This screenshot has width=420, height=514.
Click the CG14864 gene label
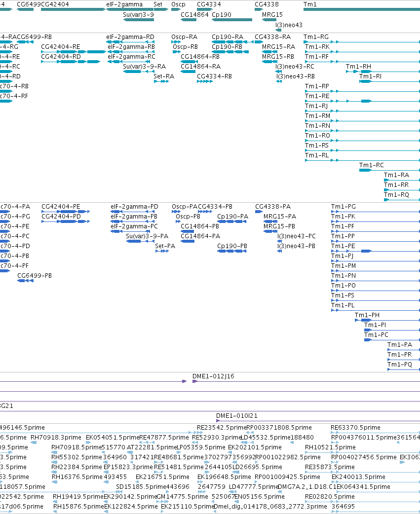(x=194, y=14)
